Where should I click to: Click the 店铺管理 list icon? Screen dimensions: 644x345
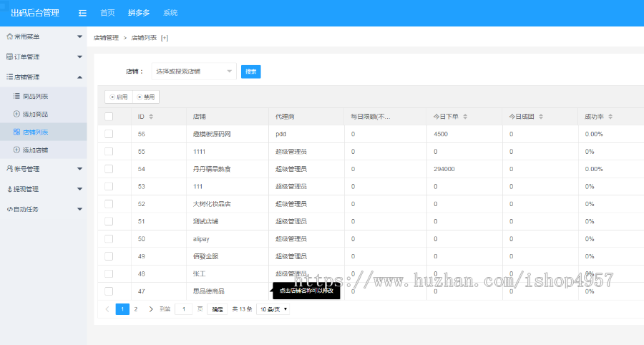click(x=9, y=77)
